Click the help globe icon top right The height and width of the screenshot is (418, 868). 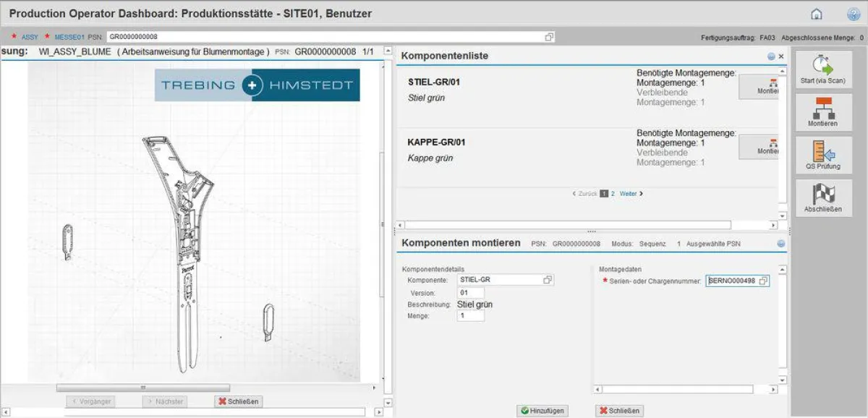coord(855,13)
